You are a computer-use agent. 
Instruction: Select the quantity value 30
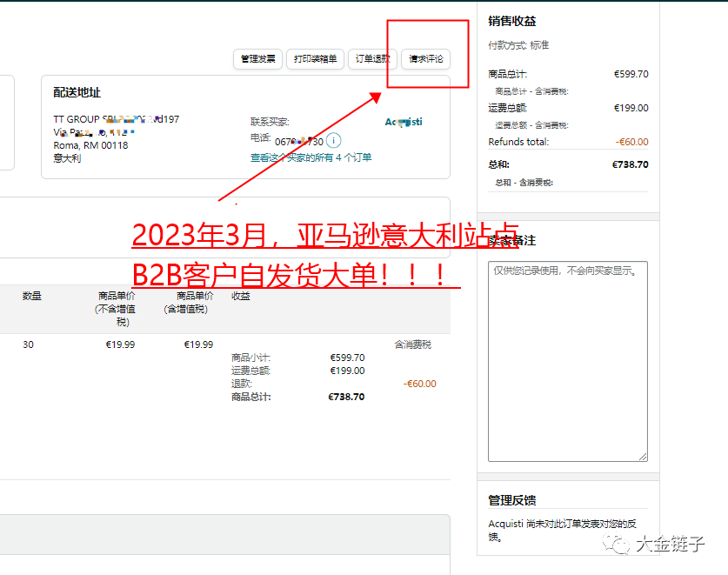tap(29, 344)
